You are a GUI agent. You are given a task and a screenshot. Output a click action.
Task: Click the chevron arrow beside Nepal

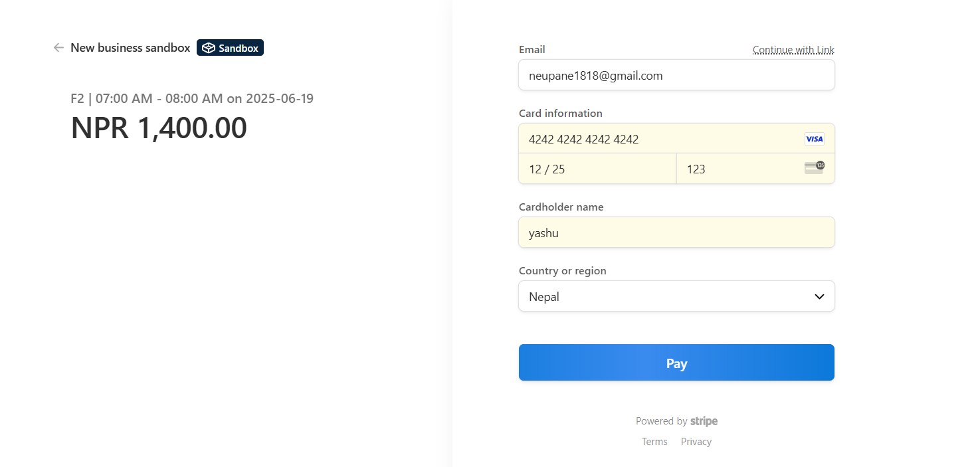tap(819, 296)
